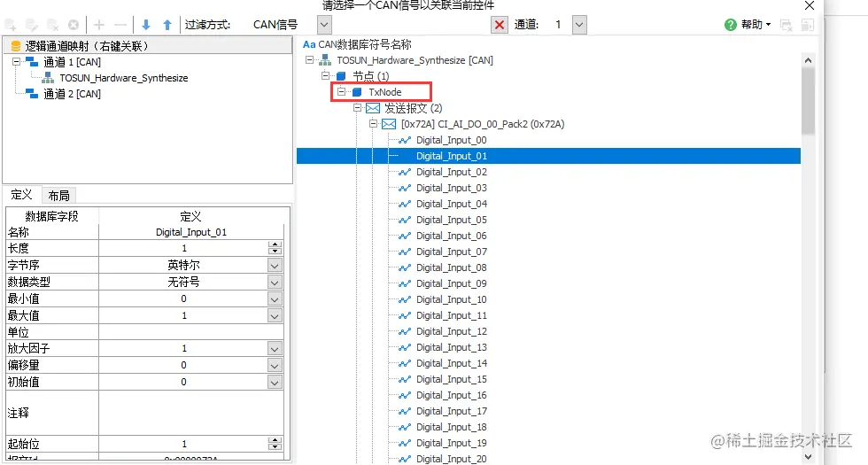Select the Digital_Input_03 signal
868x465 pixels.
(x=451, y=188)
